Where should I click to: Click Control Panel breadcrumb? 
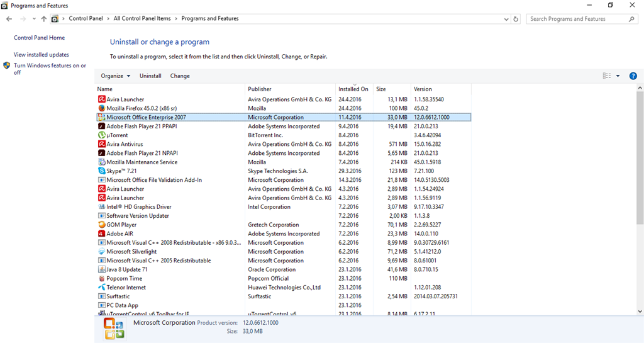86,18
